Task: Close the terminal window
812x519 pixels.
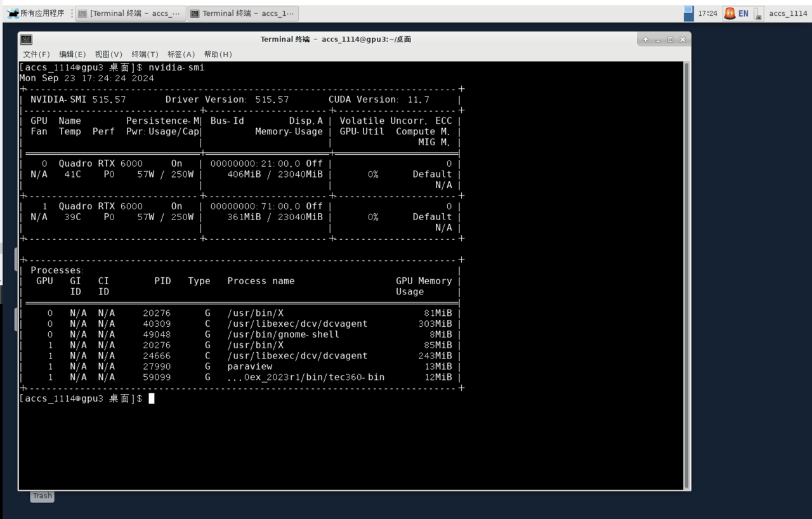Action: point(683,39)
